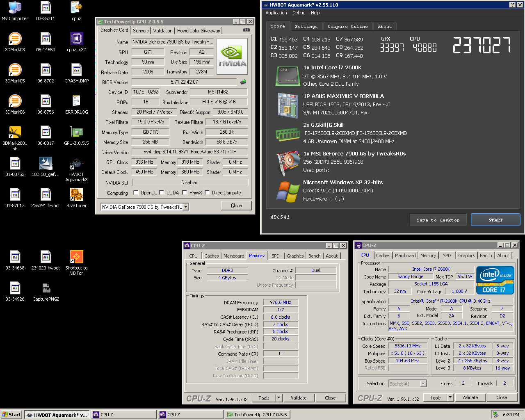Open Tools dropdown arrow in memory CPU-Z window

[x=279, y=397]
